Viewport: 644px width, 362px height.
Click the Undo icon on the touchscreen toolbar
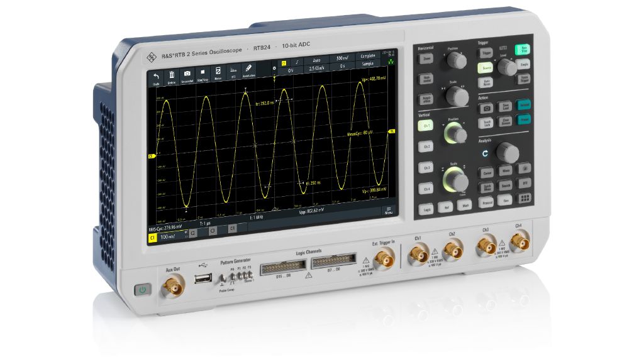point(156,75)
